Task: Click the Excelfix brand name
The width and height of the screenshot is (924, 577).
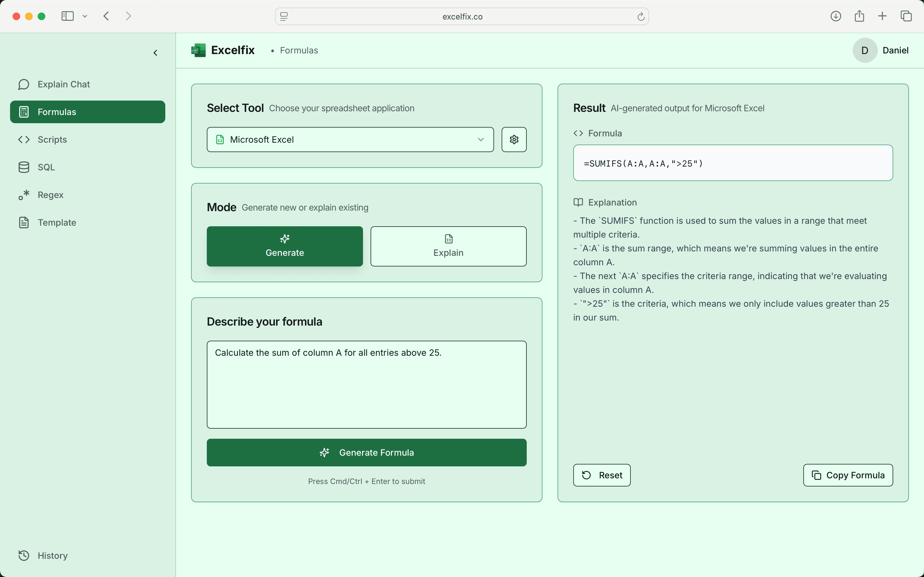Action: click(233, 50)
